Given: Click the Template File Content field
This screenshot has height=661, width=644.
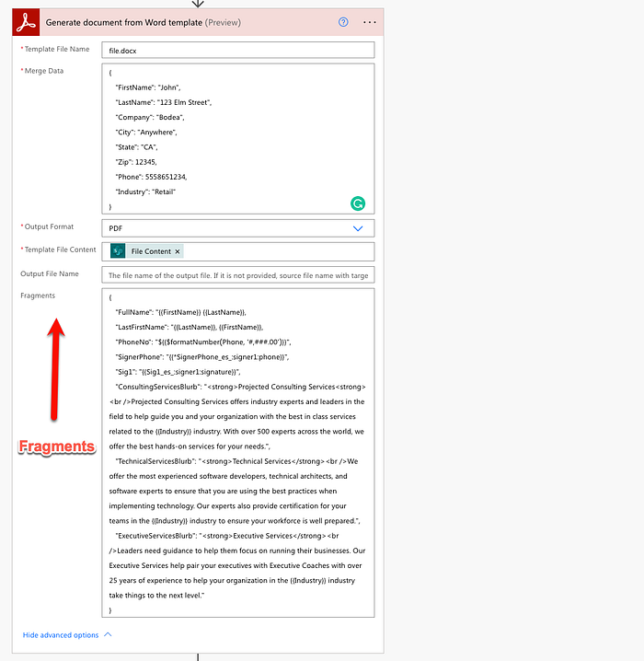Looking at the screenshot, I should coord(238,251).
